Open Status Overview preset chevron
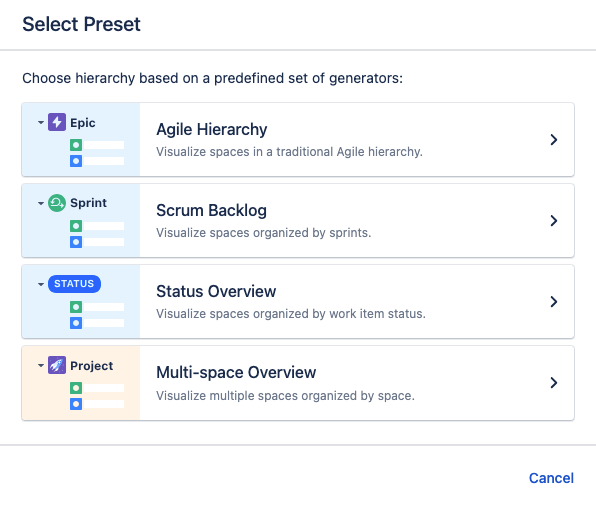Viewport: 596px width, 507px height. [554, 302]
